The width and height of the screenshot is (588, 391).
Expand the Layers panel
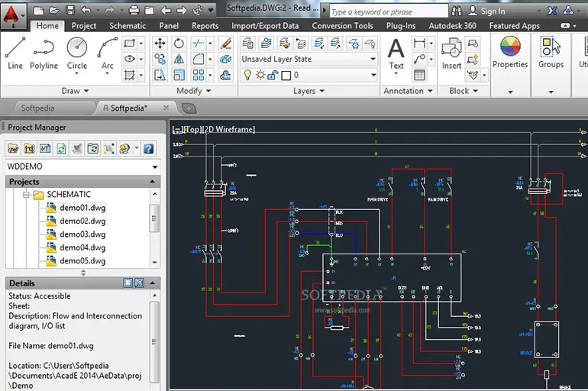coord(309,91)
